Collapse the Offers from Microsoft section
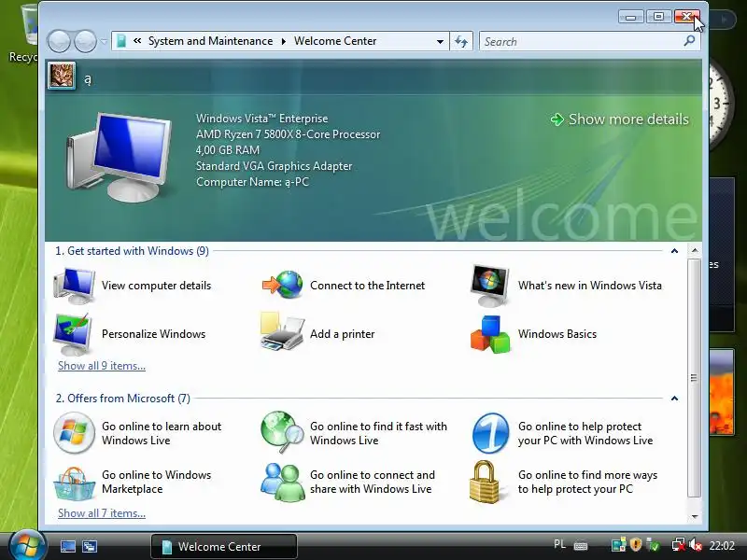This screenshot has width=747, height=560. point(674,399)
